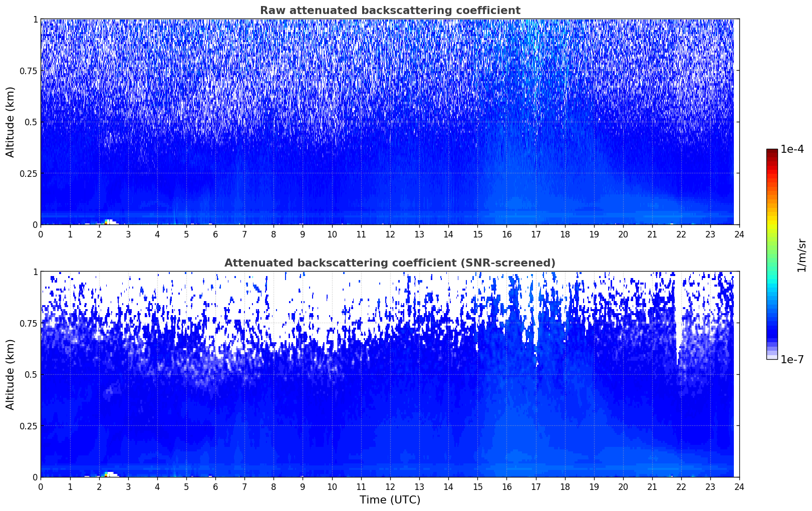
Task: Click the dark red top of the colorbar
Action: 772,152
